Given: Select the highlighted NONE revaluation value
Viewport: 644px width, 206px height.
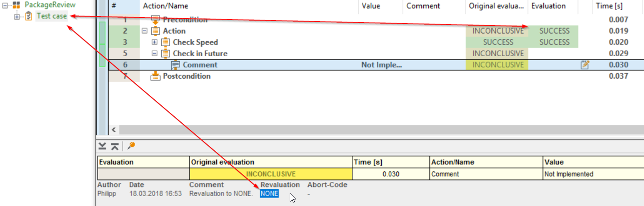Looking at the screenshot, I should click(269, 193).
